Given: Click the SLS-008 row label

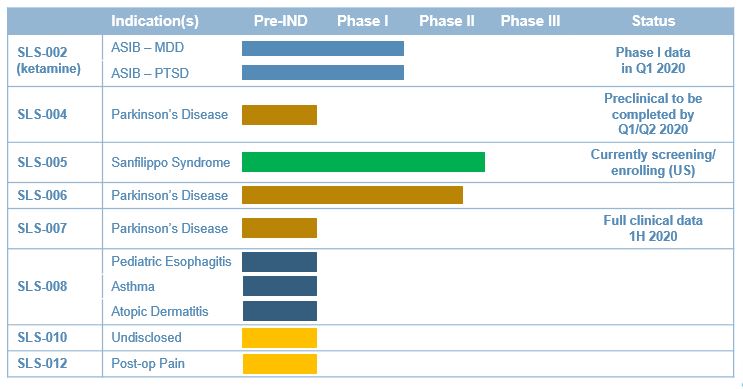Looking at the screenshot, I should 42,286.
